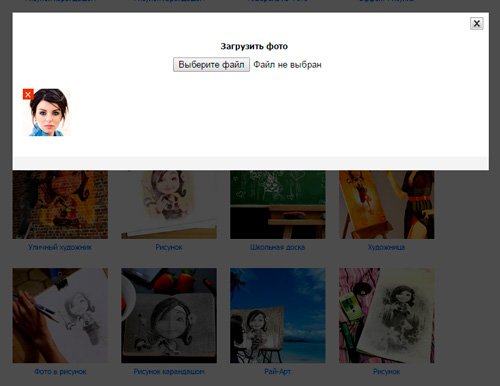This screenshot has width=500, height=386.
Task: Choose the sketchbook with strawberries thumbnail
Action: (x=169, y=315)
